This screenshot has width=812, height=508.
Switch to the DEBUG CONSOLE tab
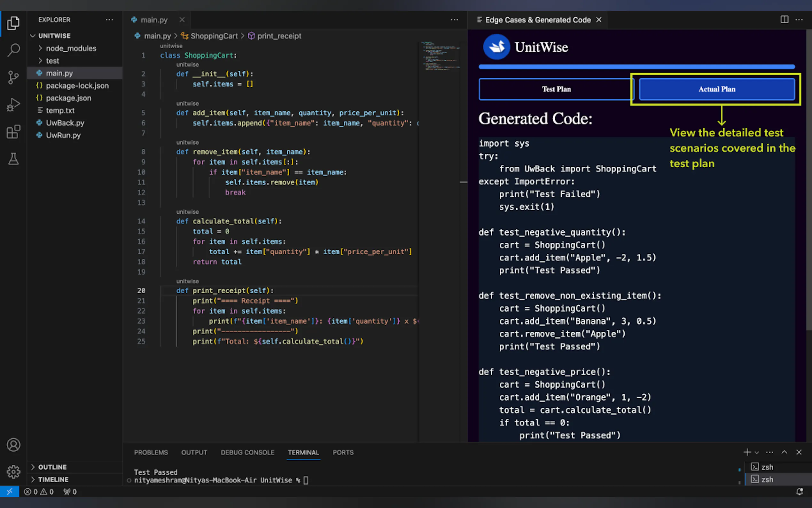pyautogui.click(x=247, y=452)
